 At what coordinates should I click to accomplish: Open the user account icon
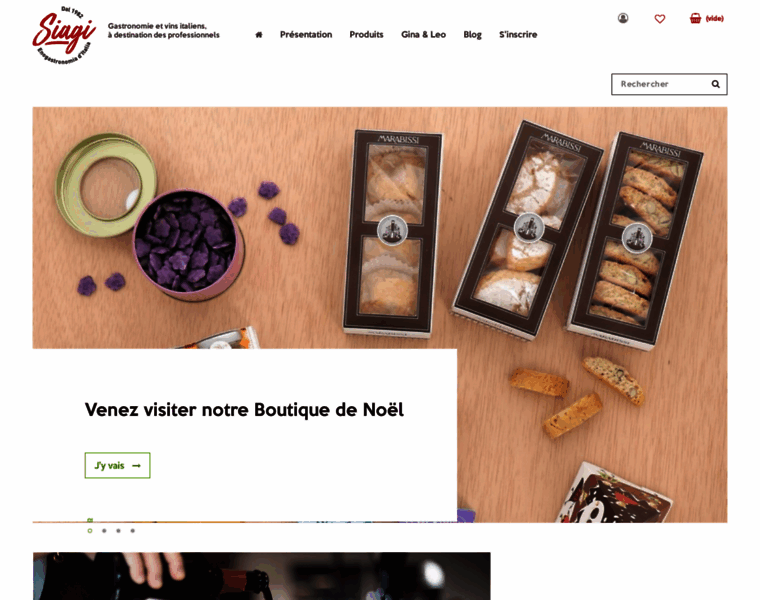623,18
